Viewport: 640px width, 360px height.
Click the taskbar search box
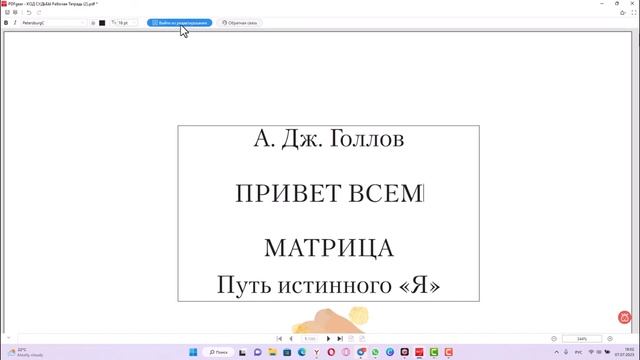click(219, 352)
